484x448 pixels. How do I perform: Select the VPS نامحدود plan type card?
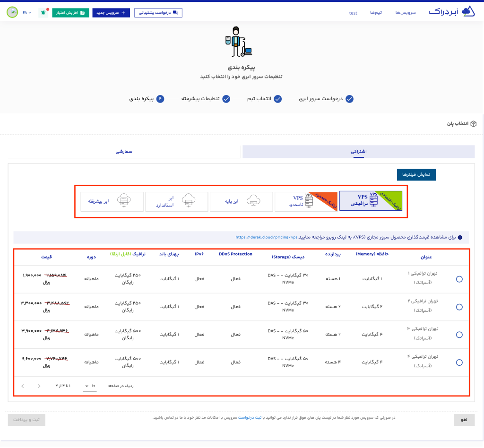[x=305, y=201]
